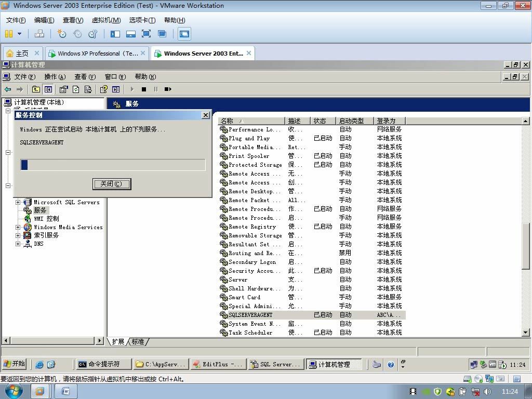Expand Windows Media Services tree node
This screenshot has height=399, width=532.
pos(18,227)
